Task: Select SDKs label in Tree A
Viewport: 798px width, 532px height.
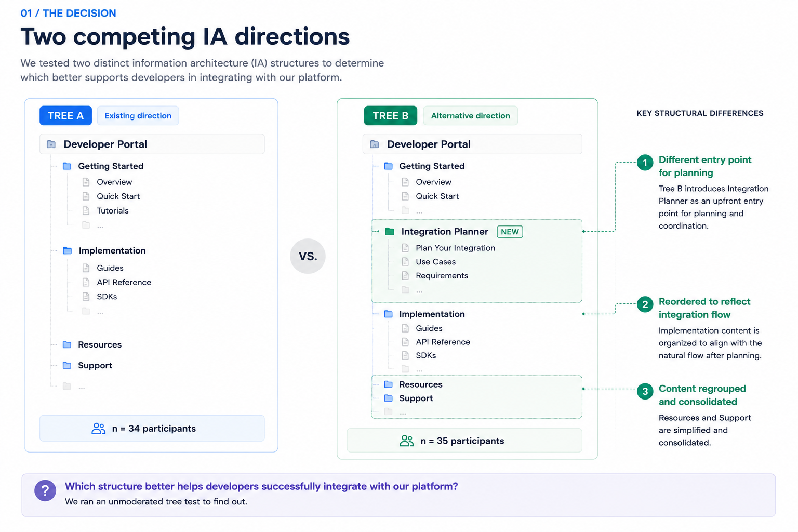Action: tap(107, 297)
